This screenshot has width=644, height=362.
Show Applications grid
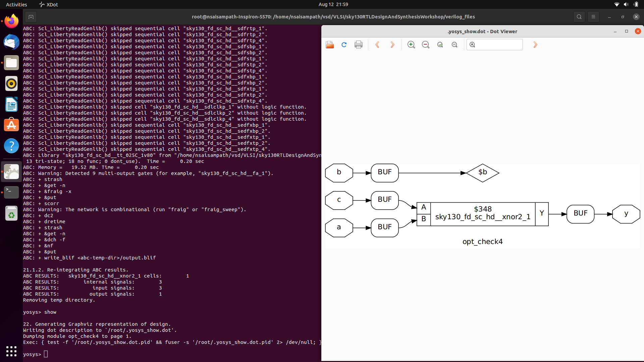click(x=11, y=351)
